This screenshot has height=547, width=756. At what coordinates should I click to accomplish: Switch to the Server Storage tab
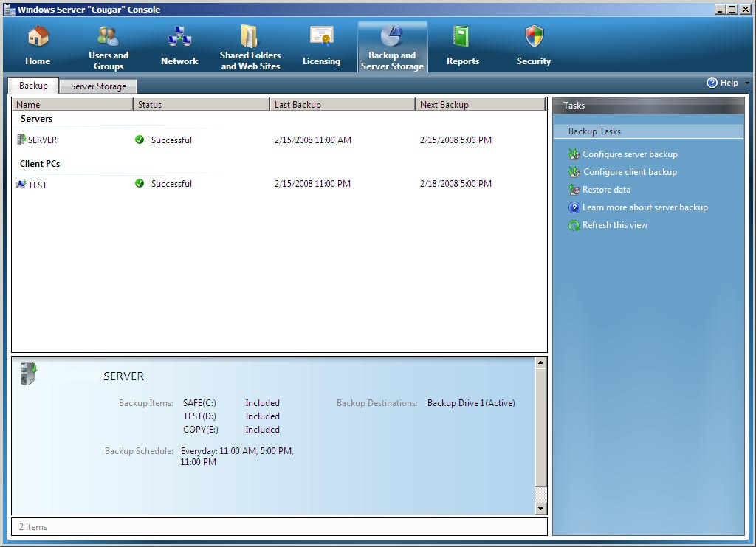click(x=98, y=86)
